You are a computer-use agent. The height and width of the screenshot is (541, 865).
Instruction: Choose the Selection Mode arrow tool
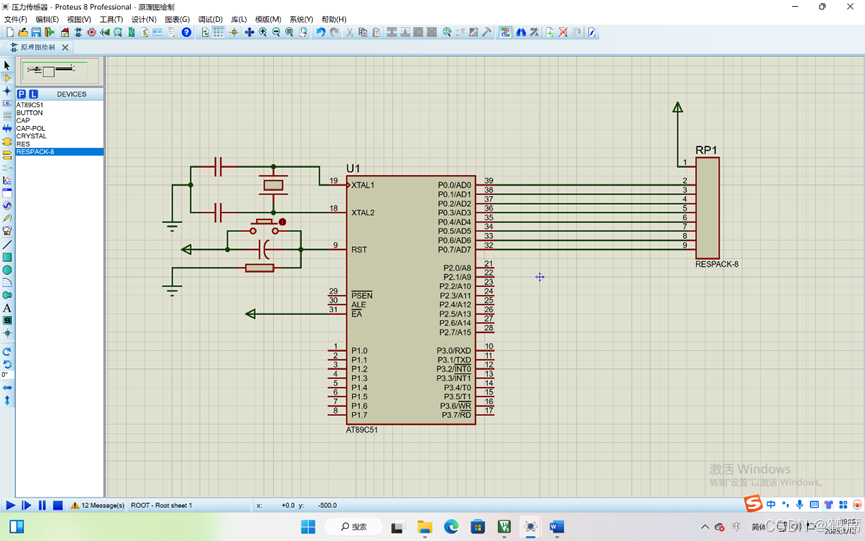pos(7,65)
